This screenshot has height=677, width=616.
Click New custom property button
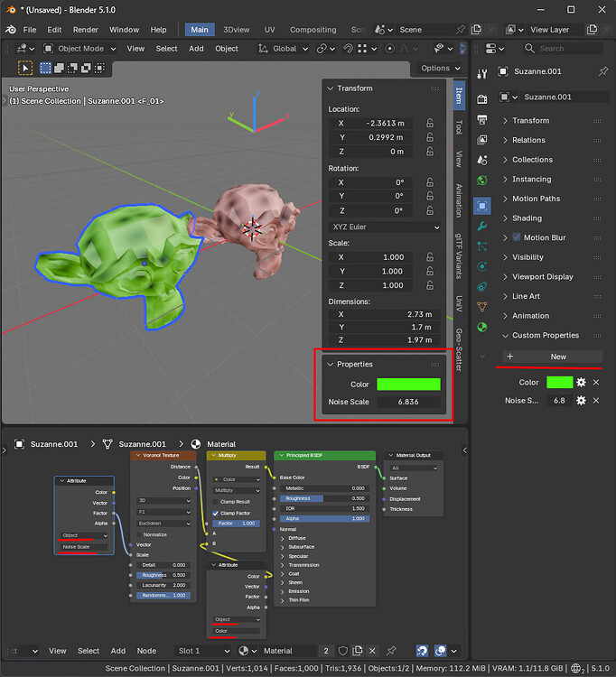pyautogui.click(x=553, y=357)
